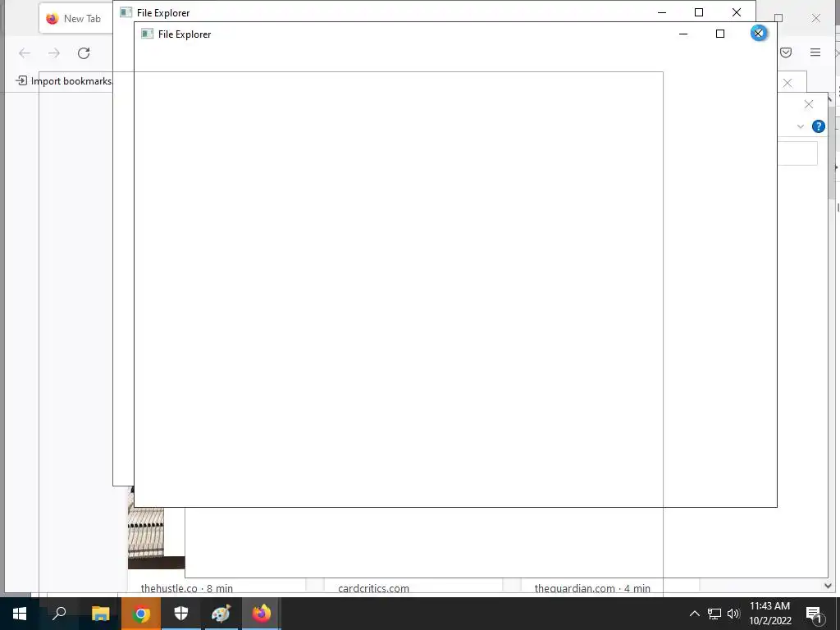
Task: Select the New Tab tab in Firefox
Action: coord(76,19)
